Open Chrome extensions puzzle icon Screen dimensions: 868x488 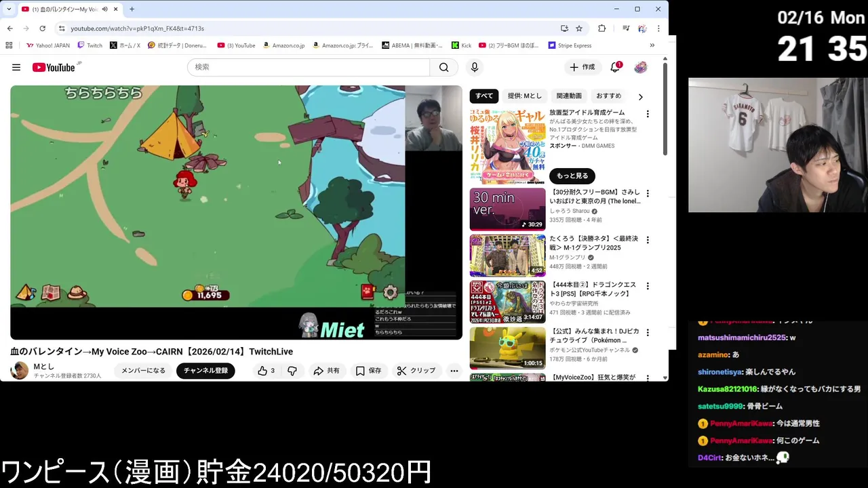(601, 28)
